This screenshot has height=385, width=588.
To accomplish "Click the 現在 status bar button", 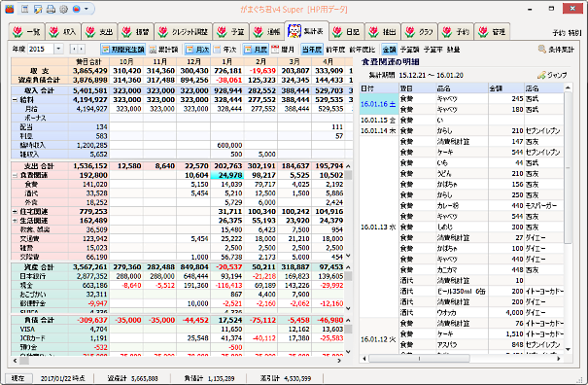I will tap(18, 378).
